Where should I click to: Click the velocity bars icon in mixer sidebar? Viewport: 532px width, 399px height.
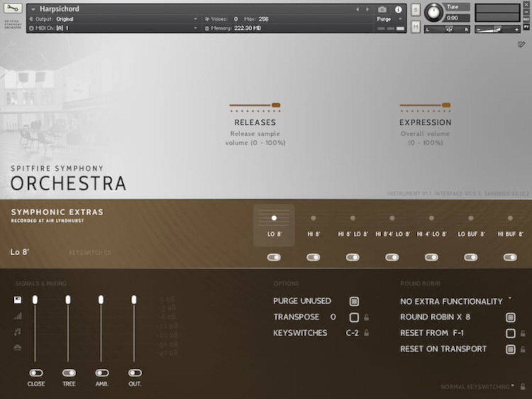click(18, 316)
